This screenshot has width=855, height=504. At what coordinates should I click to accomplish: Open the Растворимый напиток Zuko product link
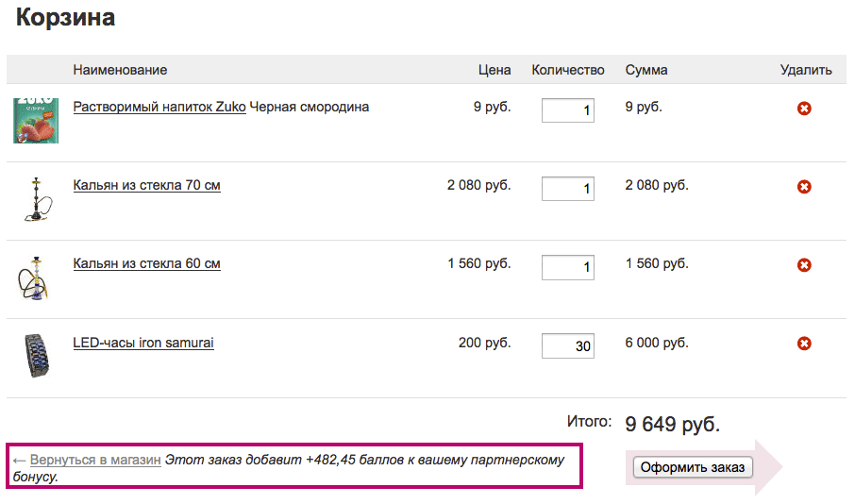pyautogui.click(x=159, y=107)
